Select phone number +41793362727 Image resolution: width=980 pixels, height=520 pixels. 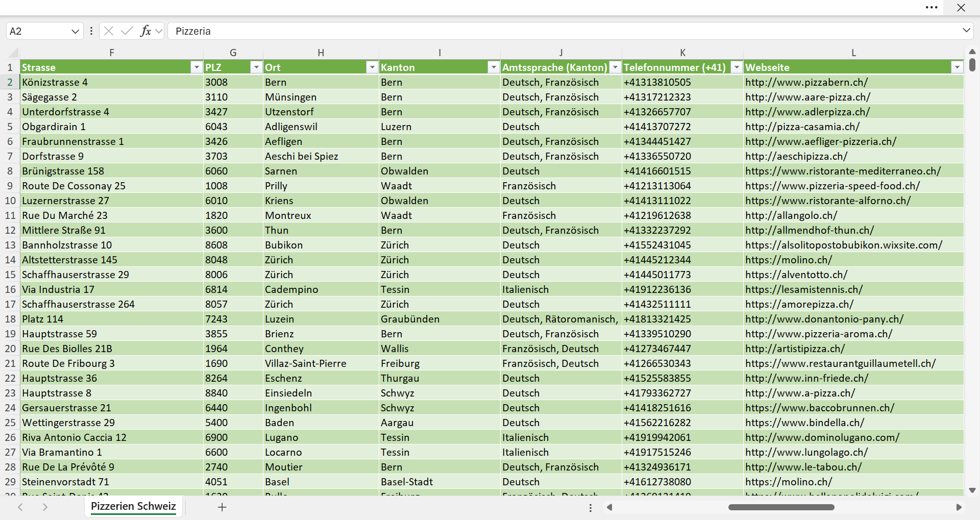pos(682,393)
